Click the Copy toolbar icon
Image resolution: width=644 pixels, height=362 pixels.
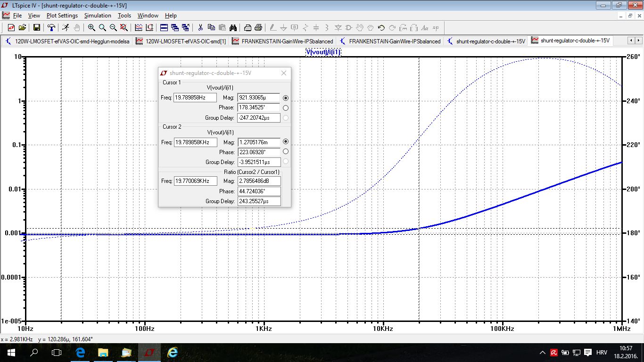(x=211, y=27)
